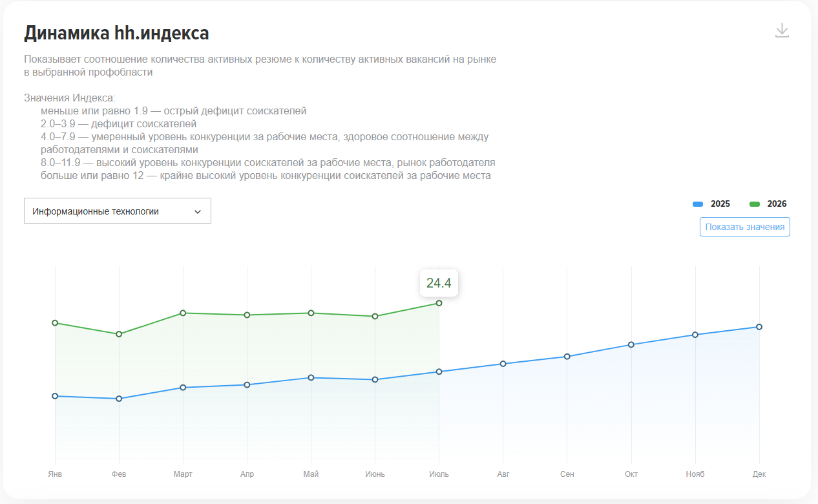Select the green February data point

[119, 334]
